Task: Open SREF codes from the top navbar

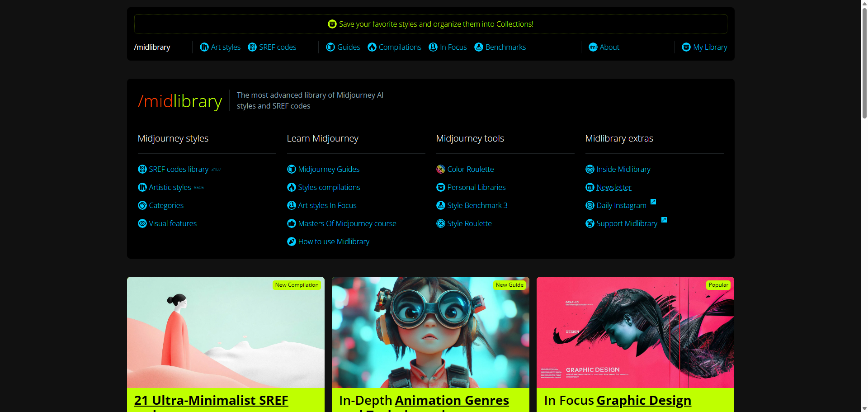Action: (272, 47)
